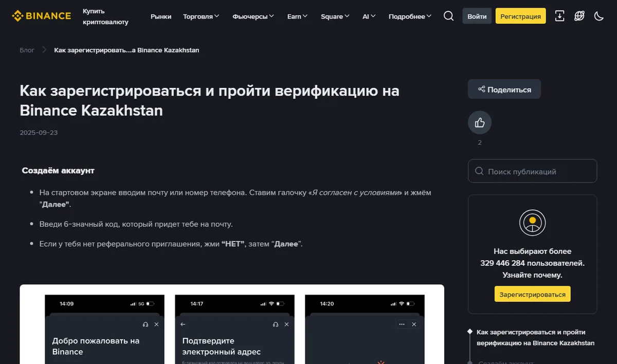Open Купить криптовалюту menu item
The height and width of the screenshot is (364, 617).
tap(105, 16)
